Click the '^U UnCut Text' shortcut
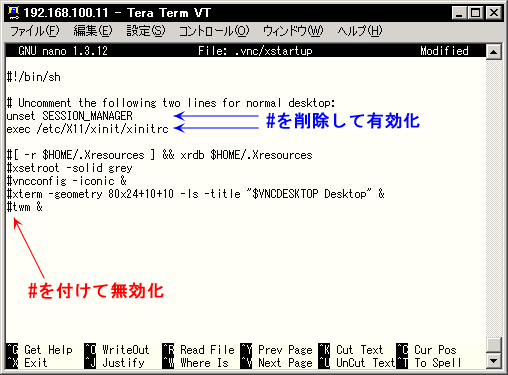Viewport: 508px width, 375px height. point(357,363)
